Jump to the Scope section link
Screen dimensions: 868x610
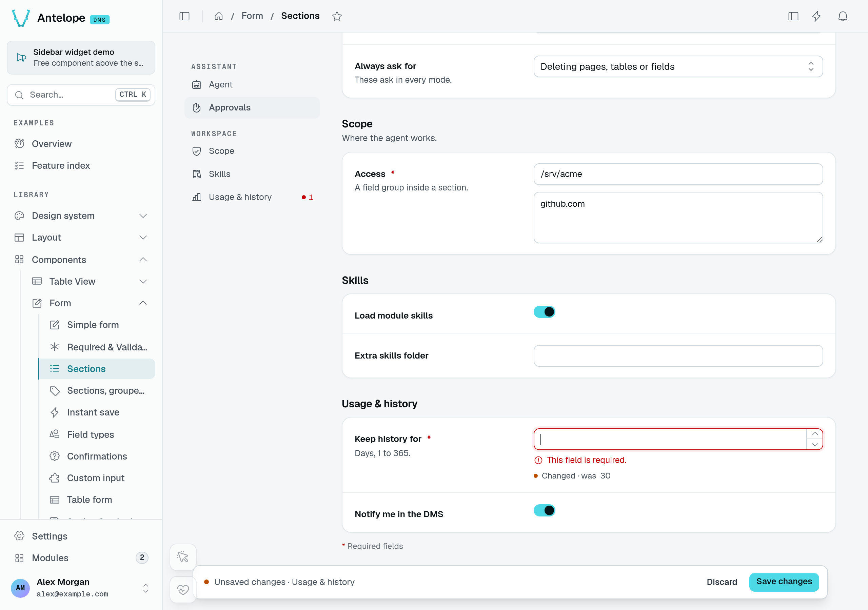click(x=252, y=151)
